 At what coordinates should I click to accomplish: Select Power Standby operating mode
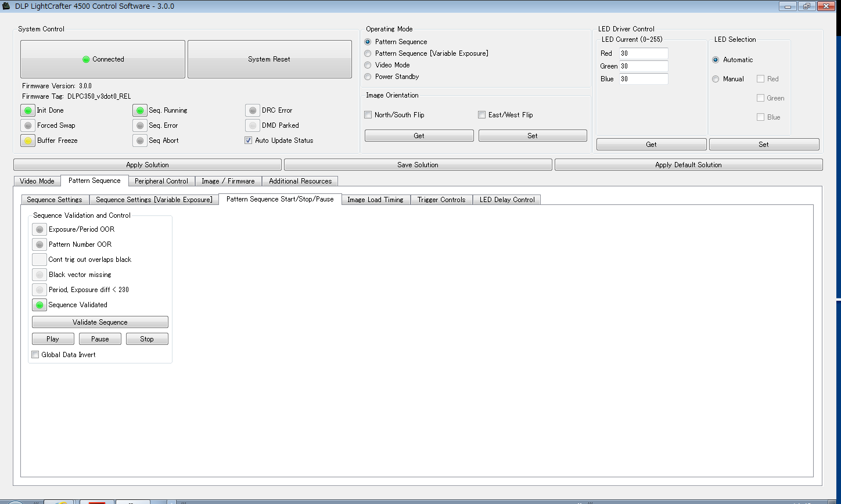click(368, 77)
